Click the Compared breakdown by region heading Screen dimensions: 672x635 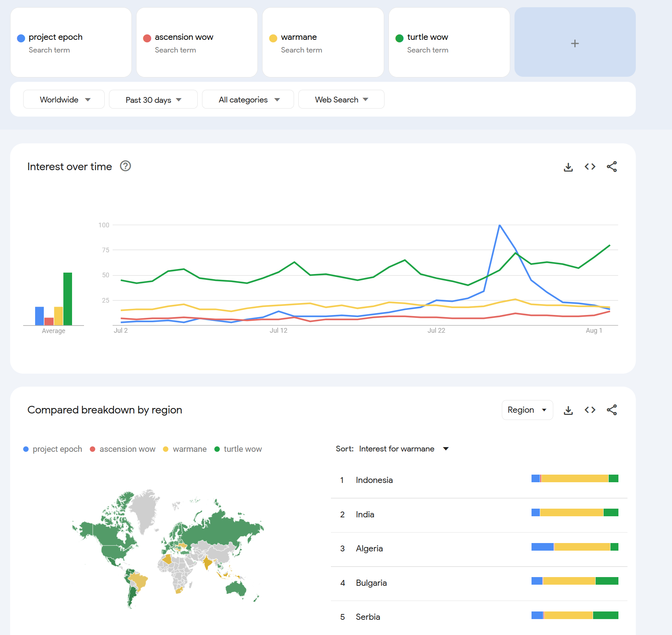pos(105,410)
